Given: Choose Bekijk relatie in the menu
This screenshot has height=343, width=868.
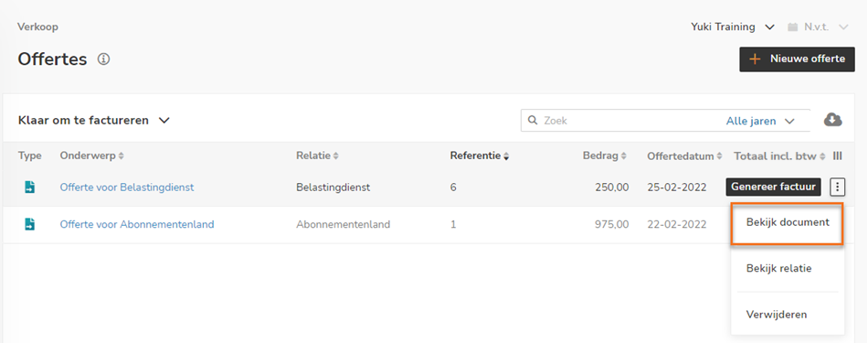Looking at the screenshot, I should [x=778, y=268].
